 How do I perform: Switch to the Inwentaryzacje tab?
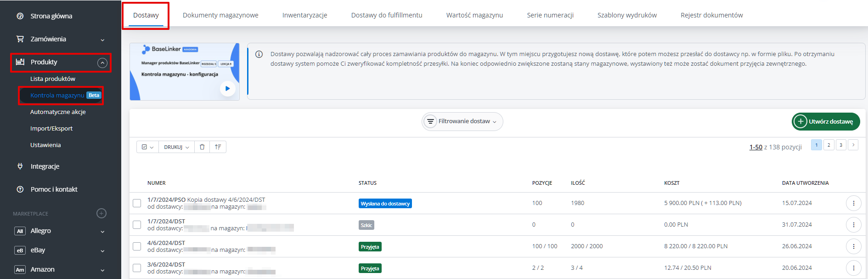(304, 15)
